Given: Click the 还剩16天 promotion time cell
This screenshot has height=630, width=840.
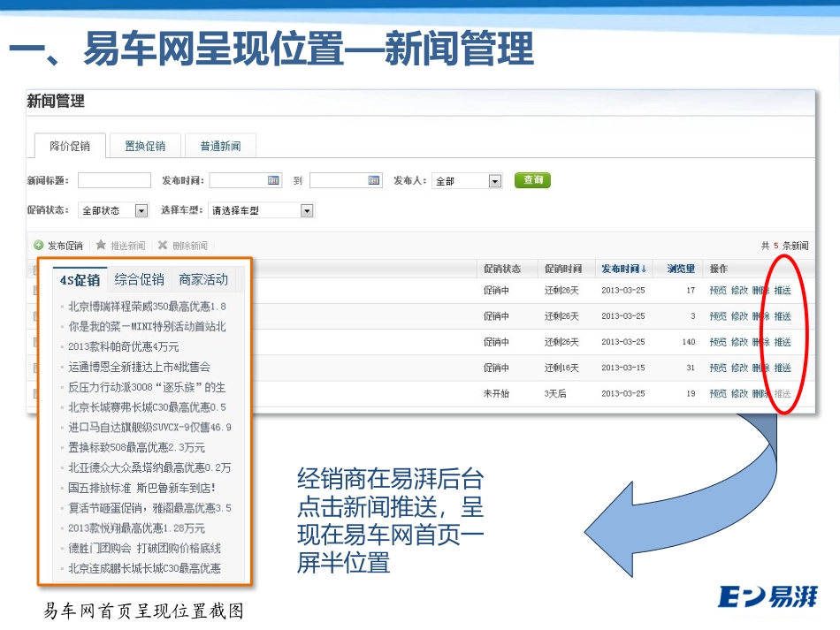Looking at the screenshot, I should (561, 368).
